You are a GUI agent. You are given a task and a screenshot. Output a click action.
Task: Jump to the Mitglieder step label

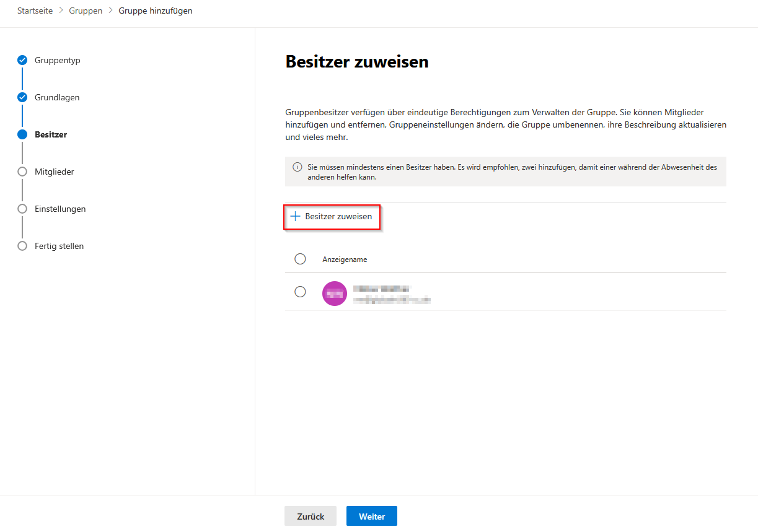[x=55, y=172]
